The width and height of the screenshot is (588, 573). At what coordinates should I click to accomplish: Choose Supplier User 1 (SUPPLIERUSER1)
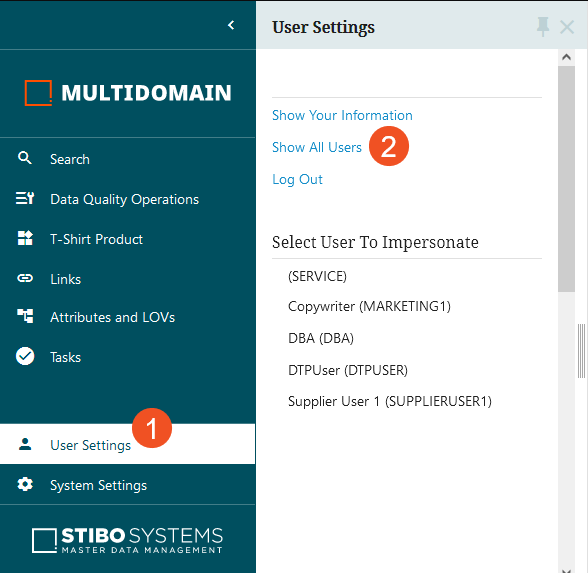[x=390, y=401]
